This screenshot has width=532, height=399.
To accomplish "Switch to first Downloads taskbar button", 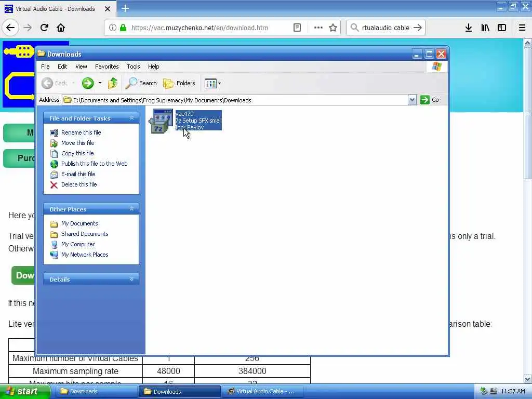I will click(96, 392).
